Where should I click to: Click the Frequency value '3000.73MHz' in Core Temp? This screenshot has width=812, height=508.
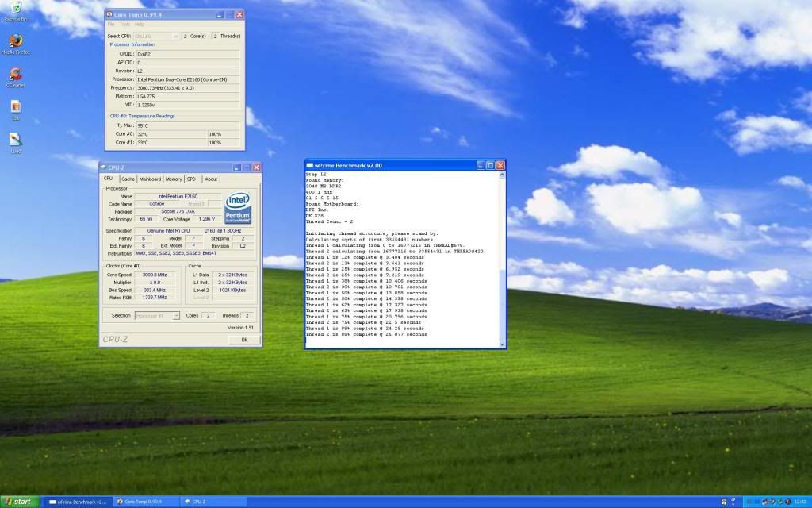pyautogui.click(x=188, y=88)
